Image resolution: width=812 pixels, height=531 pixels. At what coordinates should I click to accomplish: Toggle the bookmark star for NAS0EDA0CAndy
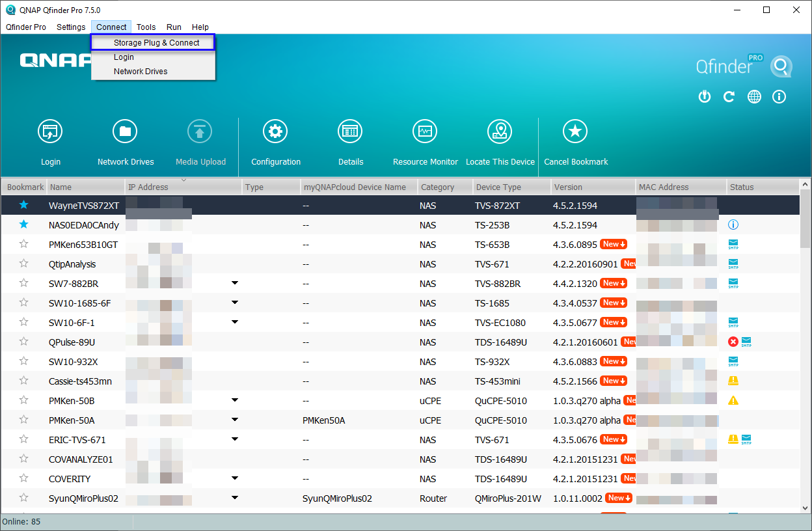[x=24, y=225]
